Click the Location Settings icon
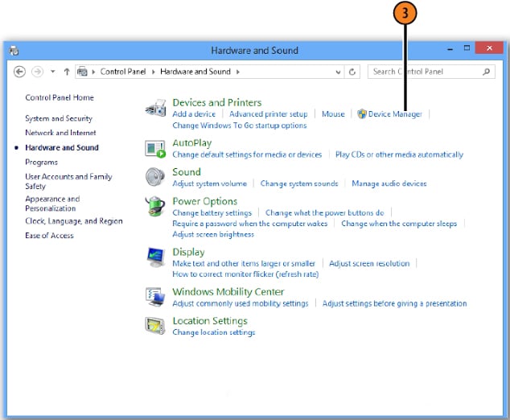The height and width of the screenshot is (420, 510). 155,326
